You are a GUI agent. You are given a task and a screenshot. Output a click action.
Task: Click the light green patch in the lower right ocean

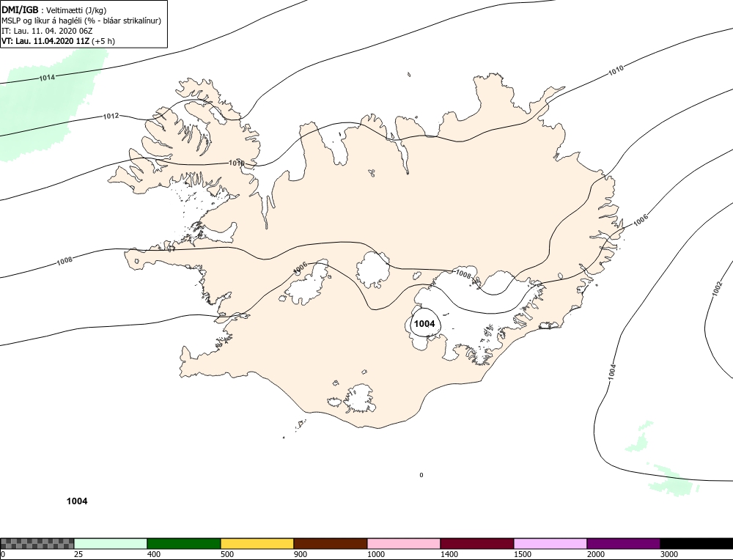click(671, 482)
